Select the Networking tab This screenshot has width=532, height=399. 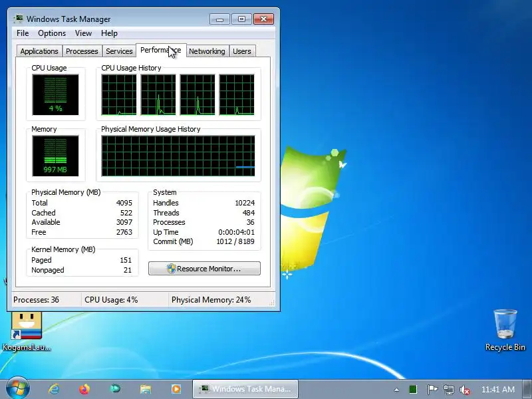[207, 51]
